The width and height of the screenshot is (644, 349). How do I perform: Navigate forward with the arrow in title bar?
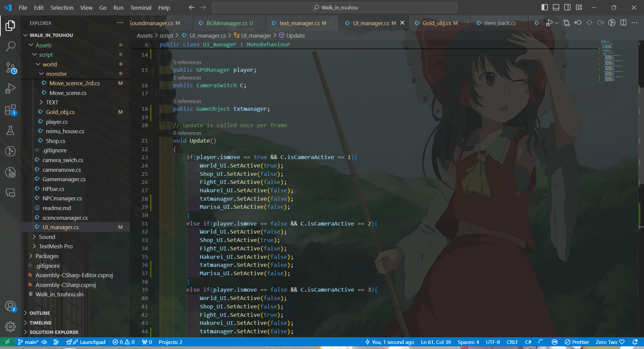[x=203, y=7]
